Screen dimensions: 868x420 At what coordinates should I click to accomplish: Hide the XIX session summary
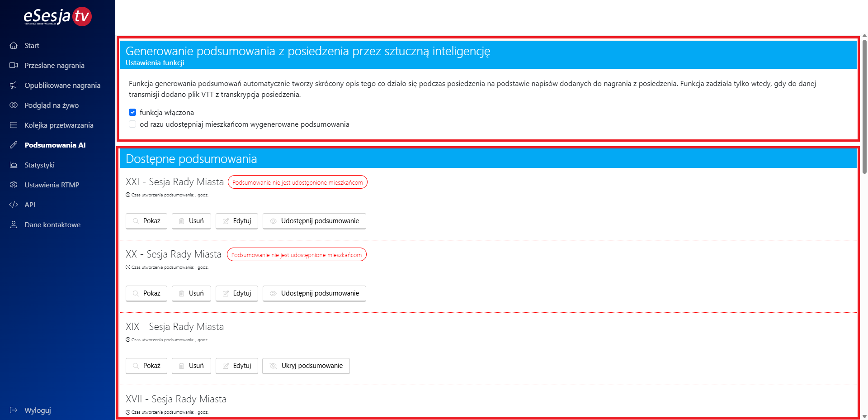click(306, 366)
